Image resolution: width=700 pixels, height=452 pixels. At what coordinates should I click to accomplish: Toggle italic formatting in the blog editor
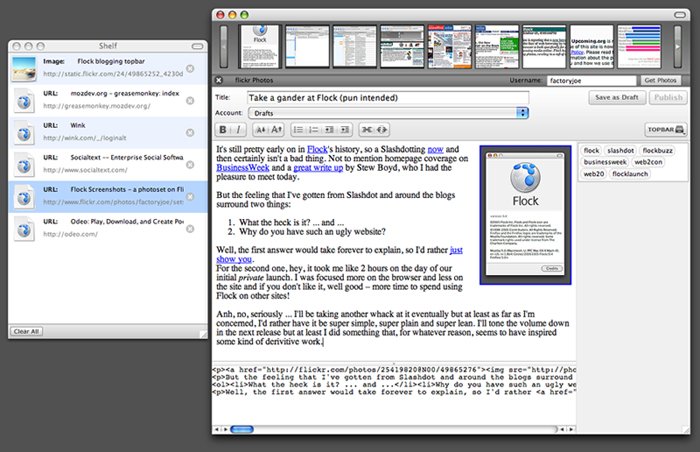pos(238,130)
